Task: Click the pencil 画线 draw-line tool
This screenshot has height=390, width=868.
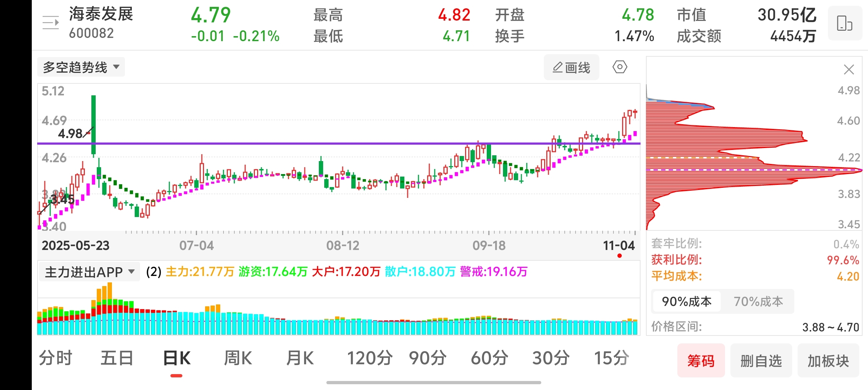Action: click(572, 68)
